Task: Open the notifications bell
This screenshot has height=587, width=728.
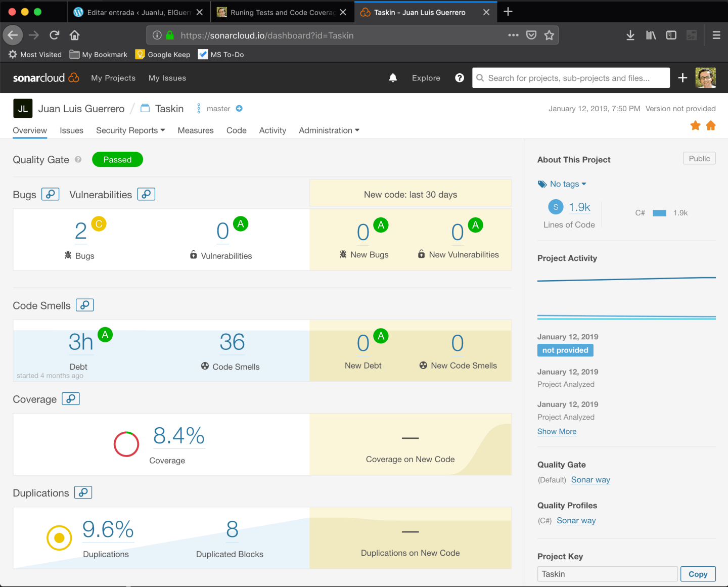Action: pos(393,78)
